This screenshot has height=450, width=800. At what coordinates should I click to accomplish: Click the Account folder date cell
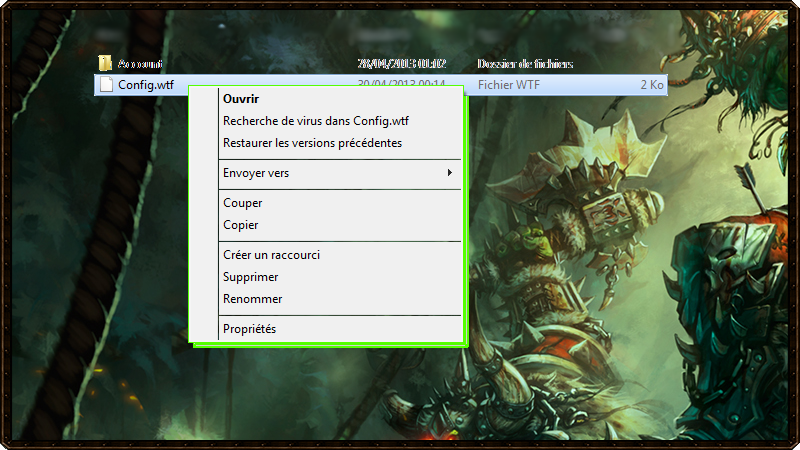(x=402, y=64)
